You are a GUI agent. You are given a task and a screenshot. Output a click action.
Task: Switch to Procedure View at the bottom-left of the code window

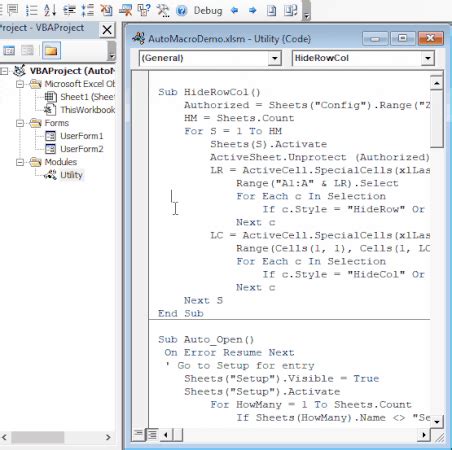(138, 434)
